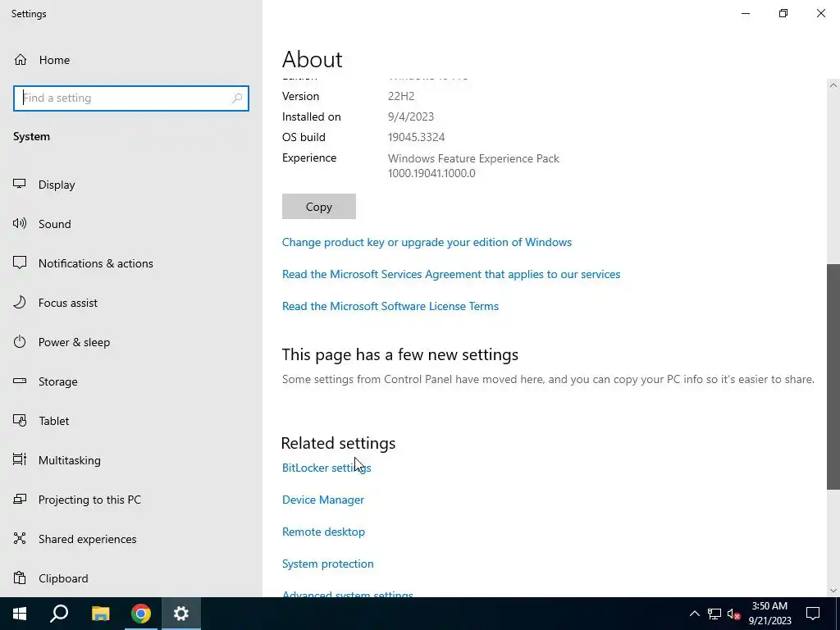Open Tablet settings
The width and height of the screenshot is (840, 630).
41,421
